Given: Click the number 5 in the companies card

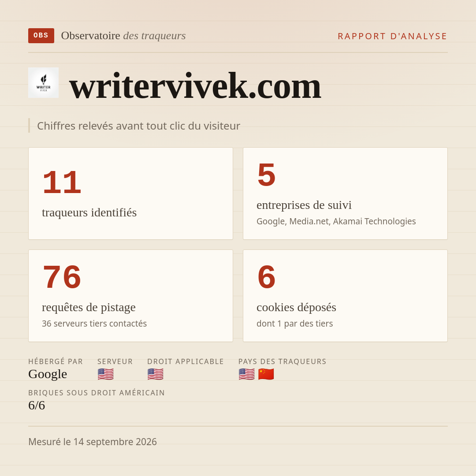Looking at the screenshot, I should tap(266, 175).
